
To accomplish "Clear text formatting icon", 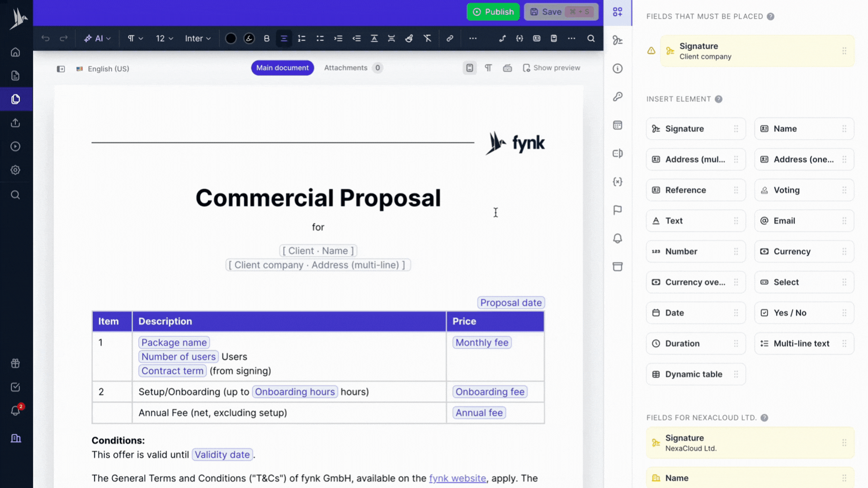I will click(x=427, y=38).
